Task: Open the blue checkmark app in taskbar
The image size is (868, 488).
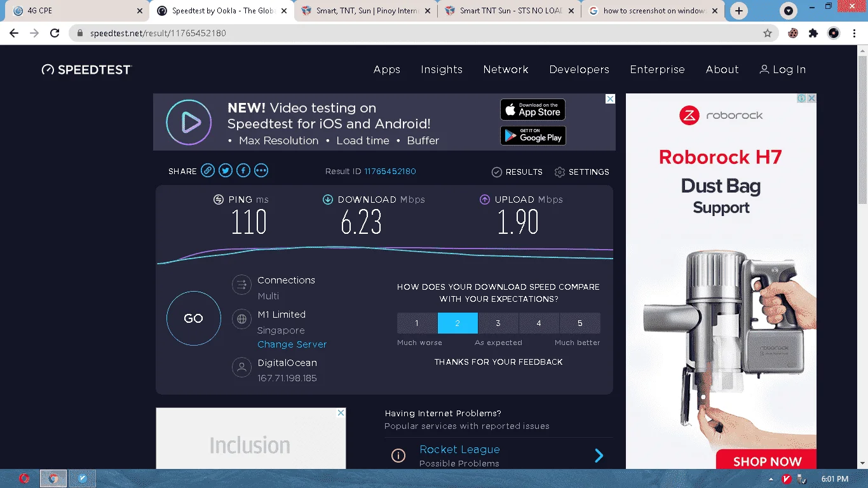Action: coord(83,478)
